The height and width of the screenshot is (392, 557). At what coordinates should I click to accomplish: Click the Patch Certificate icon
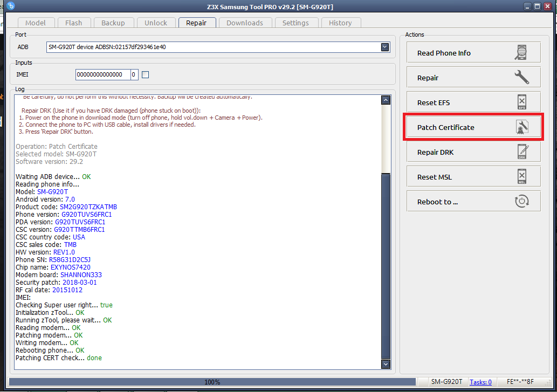522,127
